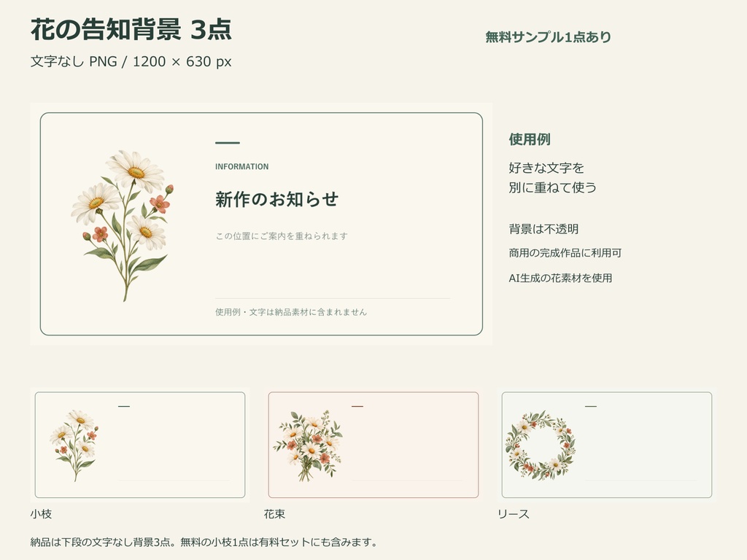747x560 pixels.
Task: Click the 花束 caption label
Action: tap(274, 514)
